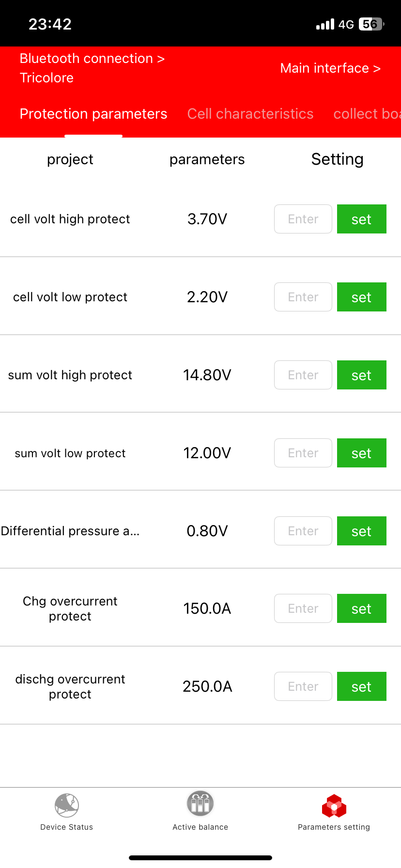Go to Main interface link
The width and height of the screenshot is (401, 868).
tap(330, 68)
